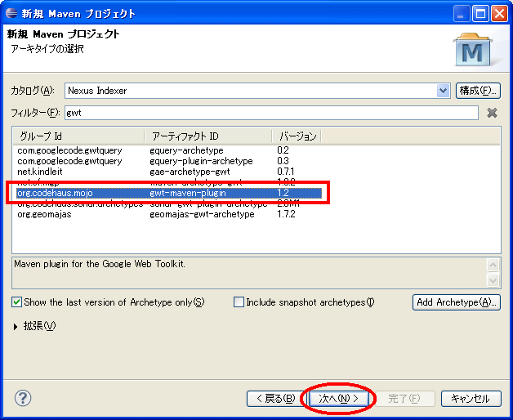Screen dimensions: 513x420
Task: Clear the filter text with X icon
Action: [x=492, y=113]
